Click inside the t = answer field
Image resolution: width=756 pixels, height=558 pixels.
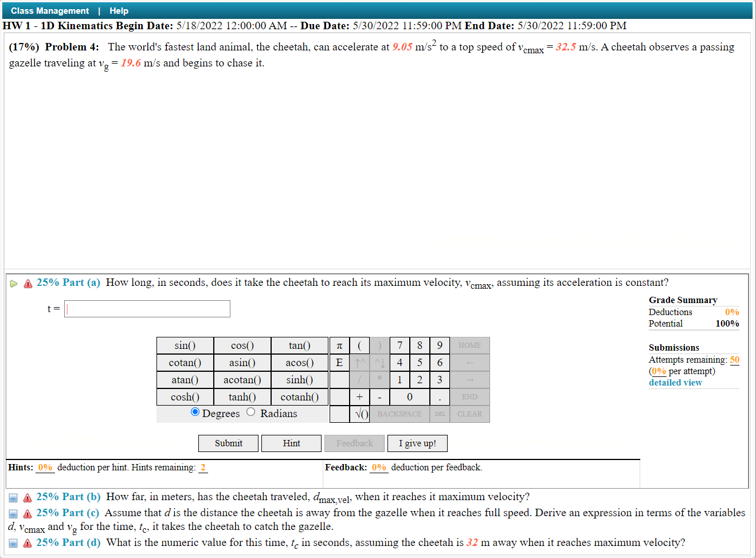click(x=146, y=308)
